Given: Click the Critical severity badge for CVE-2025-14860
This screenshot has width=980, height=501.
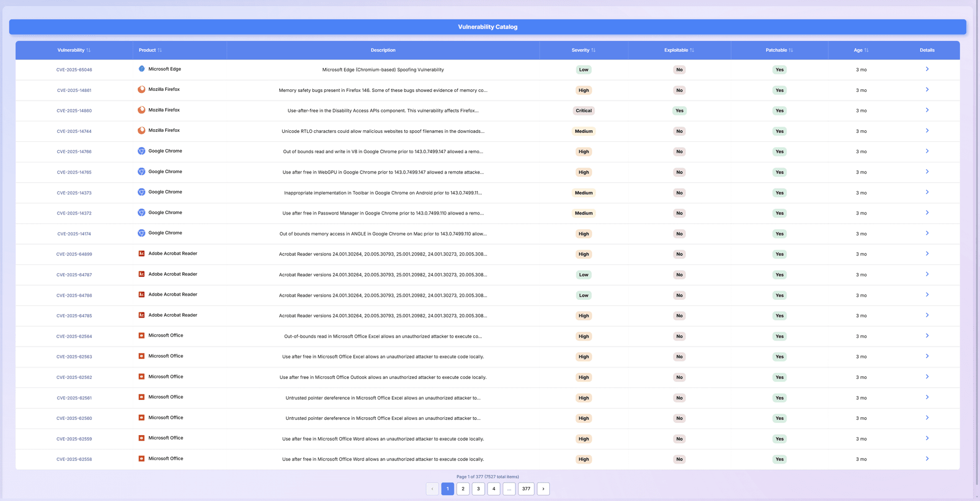Looking at the screenshot, I should click(583, 111).
